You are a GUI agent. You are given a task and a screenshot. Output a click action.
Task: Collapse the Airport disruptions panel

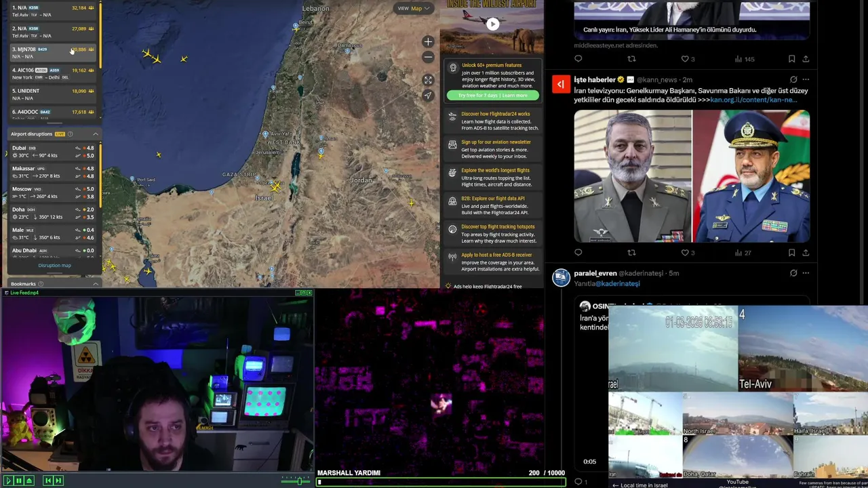(95, 134)
